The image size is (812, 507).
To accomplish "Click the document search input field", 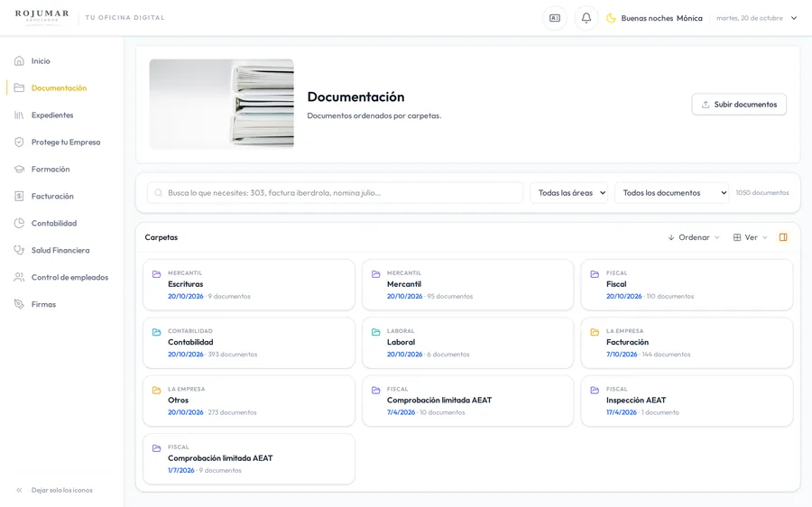I will pos(335,193).
